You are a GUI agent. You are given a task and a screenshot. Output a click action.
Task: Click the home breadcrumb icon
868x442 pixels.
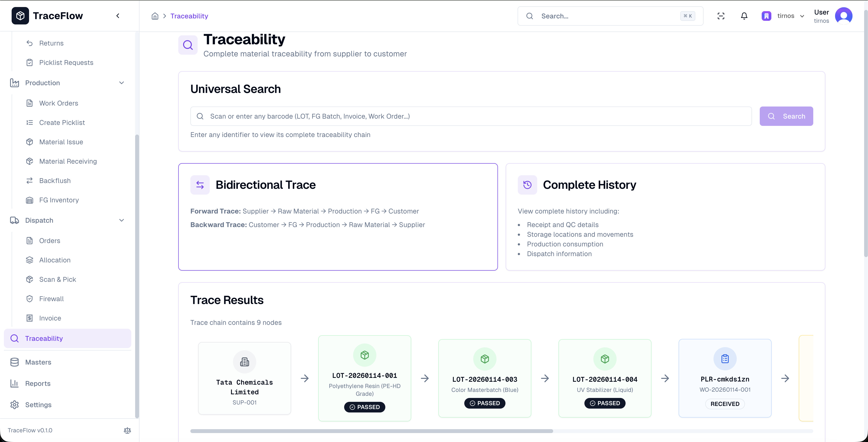click(x=155, y=16)
